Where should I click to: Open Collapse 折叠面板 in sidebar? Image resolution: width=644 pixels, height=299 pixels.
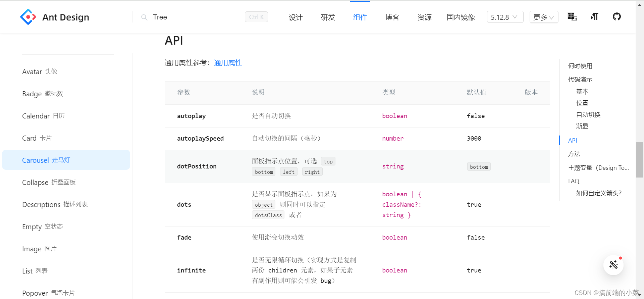tap(66, 182)
